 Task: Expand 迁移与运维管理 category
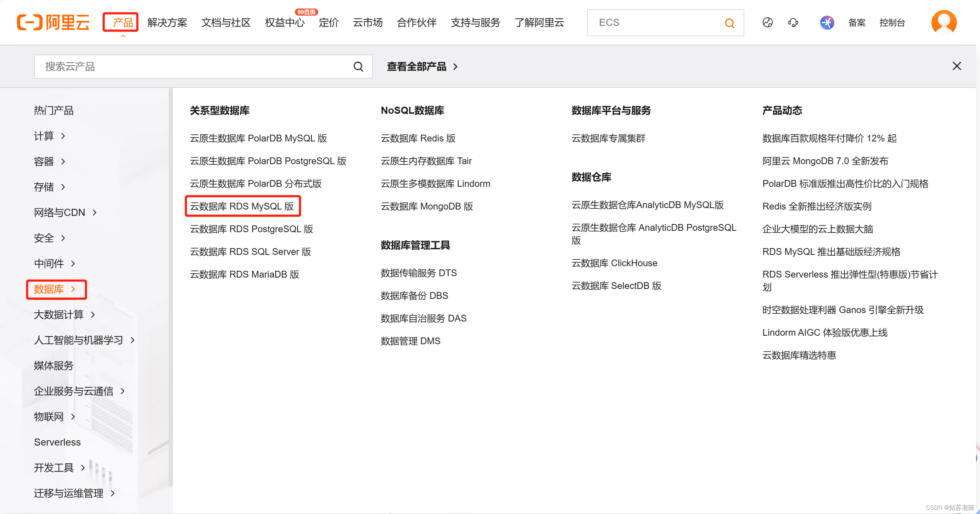(74, 493)
